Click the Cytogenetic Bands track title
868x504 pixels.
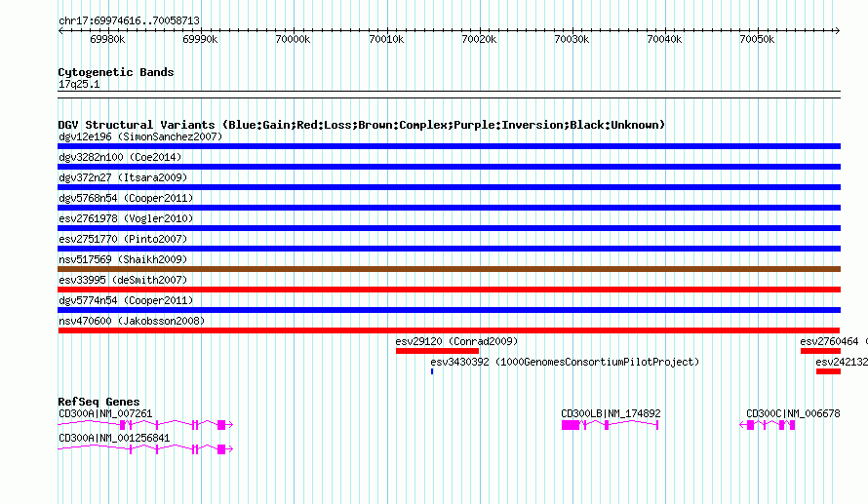pyautogui.click(x=116, y=72)
